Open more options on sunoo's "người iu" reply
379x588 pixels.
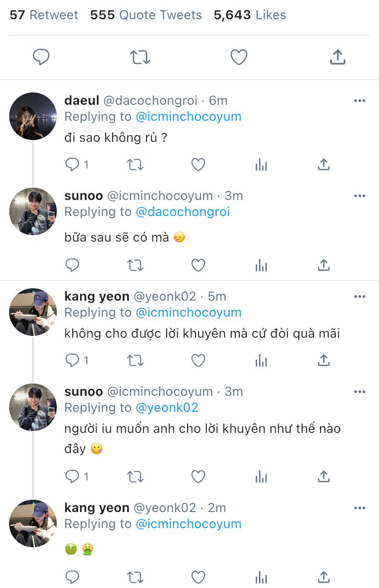coord(360,392)
